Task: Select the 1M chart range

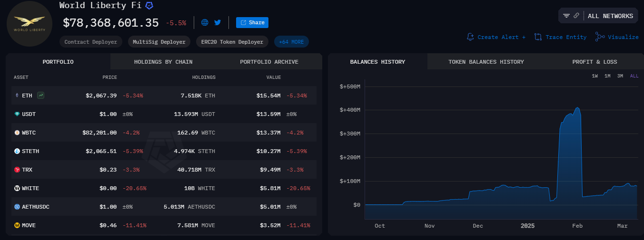Action: pos(607,76)
